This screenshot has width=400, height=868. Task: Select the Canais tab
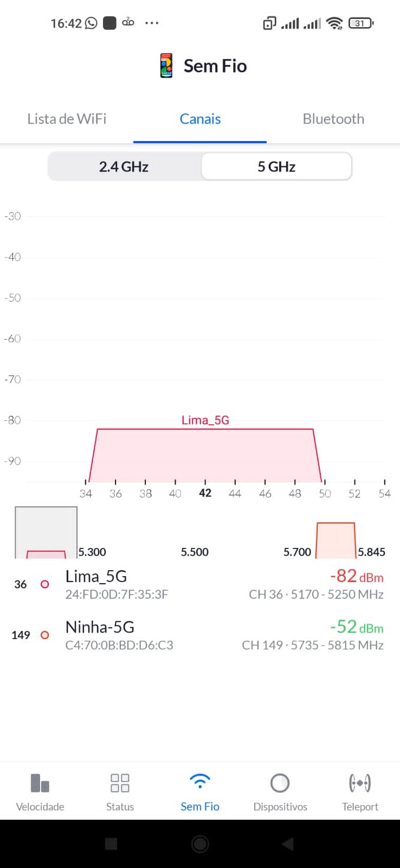200,119
